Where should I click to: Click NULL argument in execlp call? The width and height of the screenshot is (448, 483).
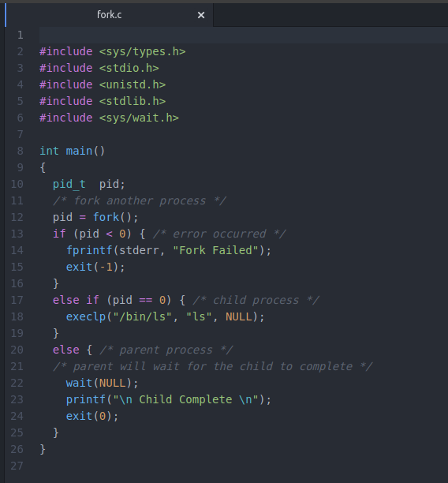tap(239, 317)
